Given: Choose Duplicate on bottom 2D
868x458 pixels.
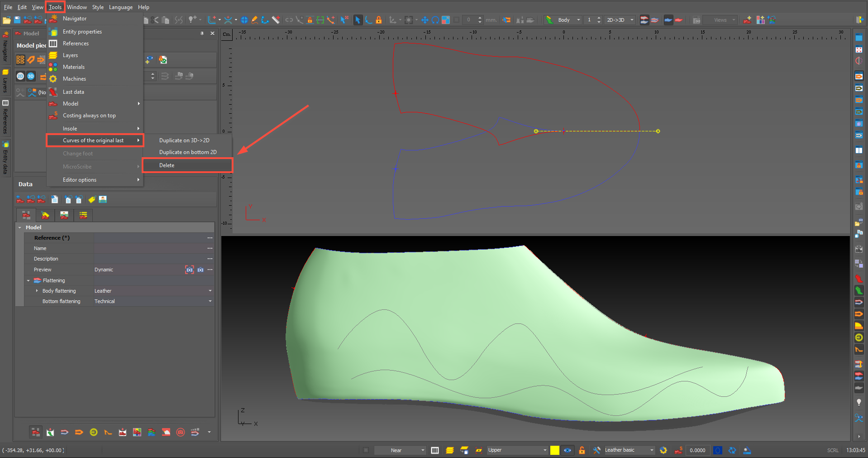Looking at the screenshot, I should pyautogui.click(x=187, y=152).
